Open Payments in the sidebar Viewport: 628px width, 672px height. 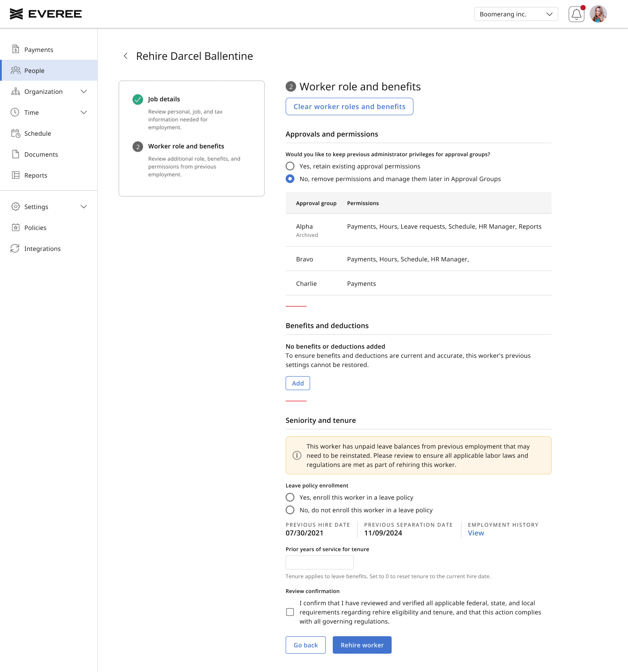[x=49, y=49]
